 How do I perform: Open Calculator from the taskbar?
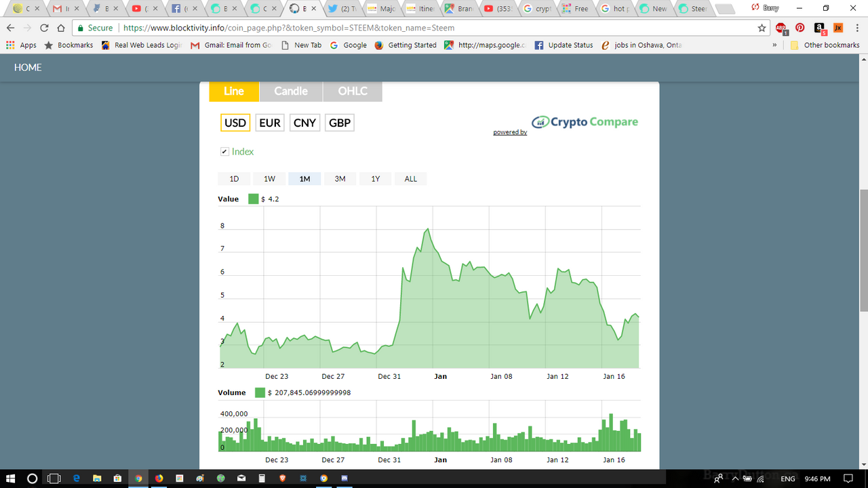point(262,479)
